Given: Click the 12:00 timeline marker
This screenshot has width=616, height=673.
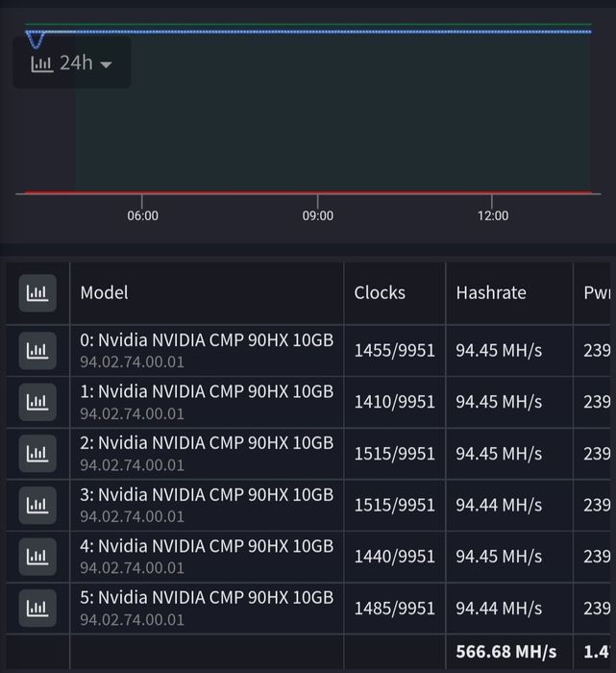Looking at the screenshot, I should point(493,215).
